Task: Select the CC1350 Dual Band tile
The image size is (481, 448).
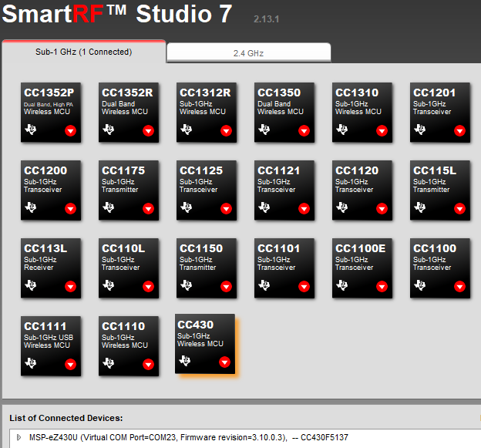Action: pos(284,113)
